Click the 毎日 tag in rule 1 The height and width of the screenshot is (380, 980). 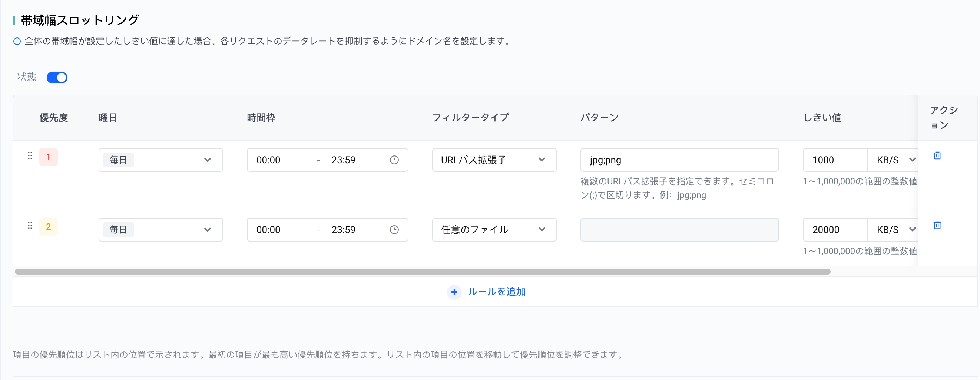tap(118, 160)
